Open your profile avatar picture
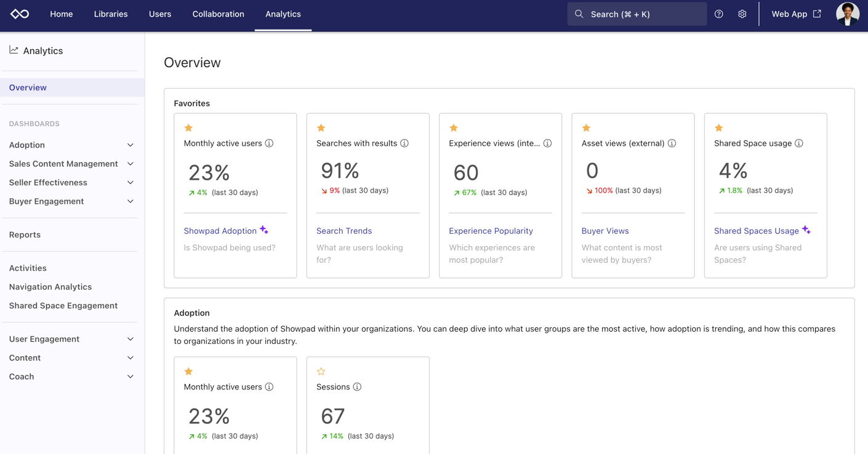868x454 pixels. coord(848,13)
